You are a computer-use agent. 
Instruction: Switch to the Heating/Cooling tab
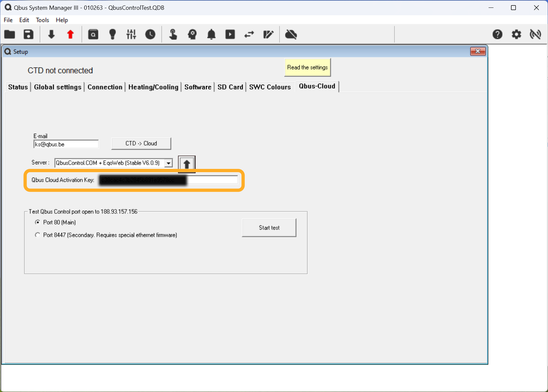(x=153, y=87)
